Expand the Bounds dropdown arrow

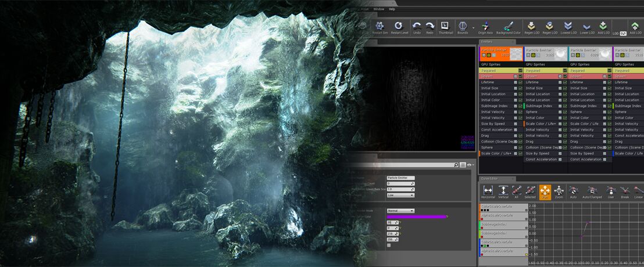pos(473,27)
